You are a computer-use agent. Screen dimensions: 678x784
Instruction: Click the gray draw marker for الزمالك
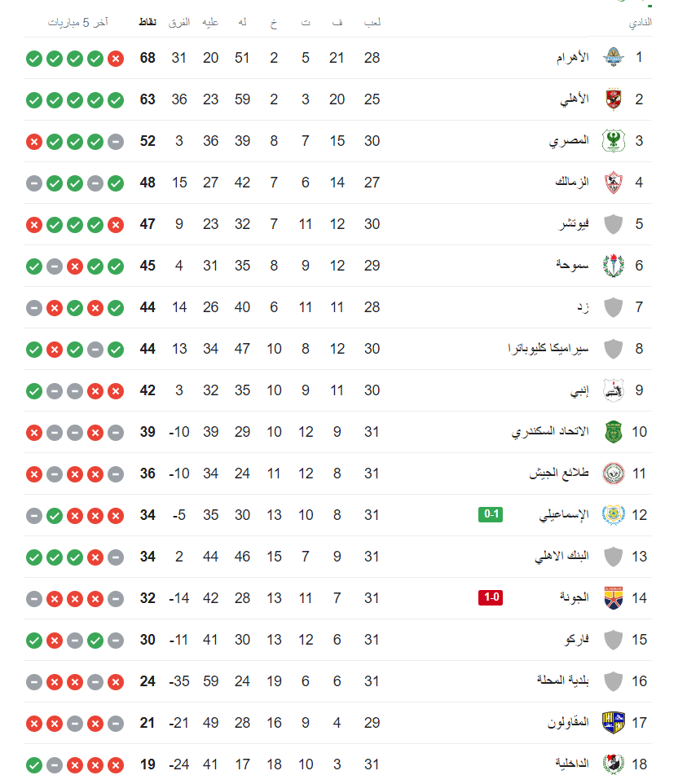(35, 183)
